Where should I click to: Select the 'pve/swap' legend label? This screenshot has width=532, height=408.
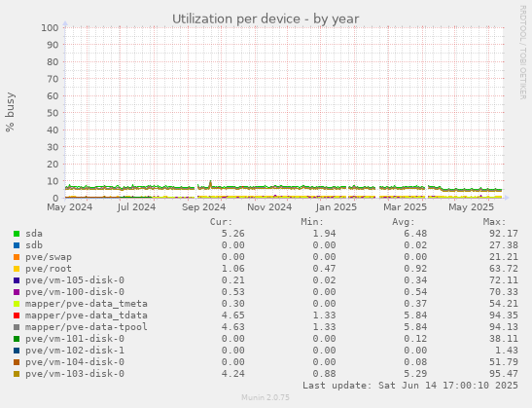coord(49,257)
